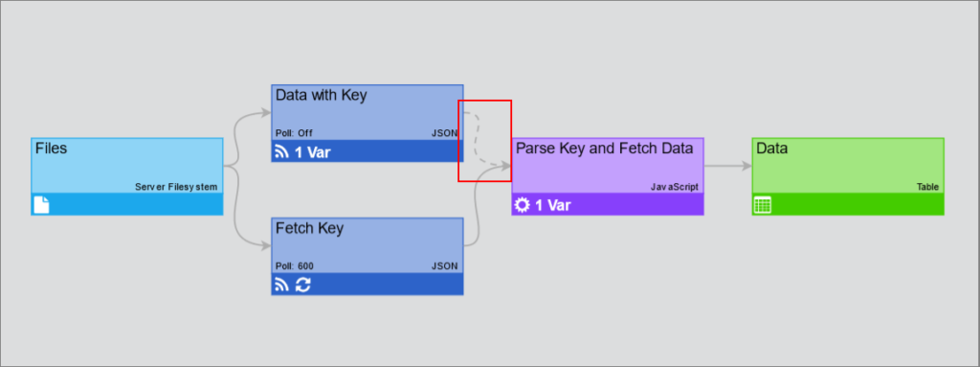Click the JavaScript type label
The width and height of the screenshot is (980, 367).
click(675, 187)
